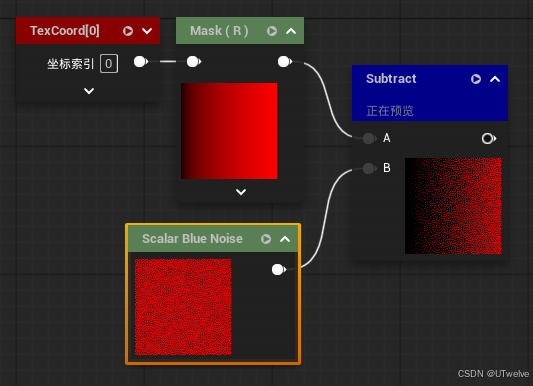The height and width of the screenshot is (386, 533).
Task: Click the Scalar Blue Noise output pin
Action: pyautogui.click(x=279, y=269)
